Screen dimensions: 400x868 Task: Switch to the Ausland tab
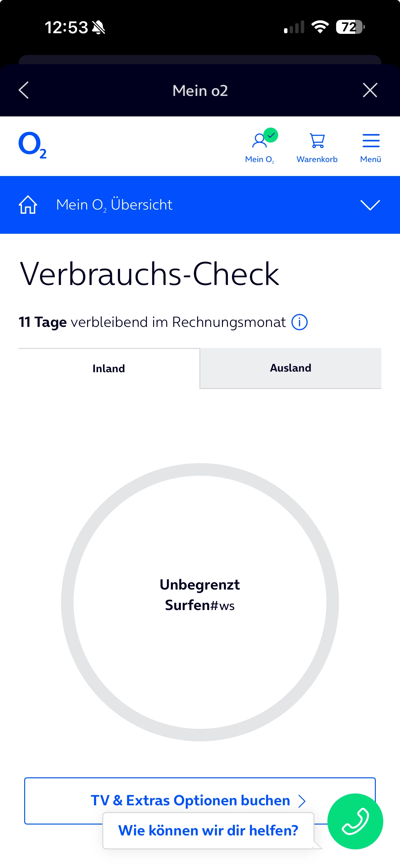coord(291,368)
